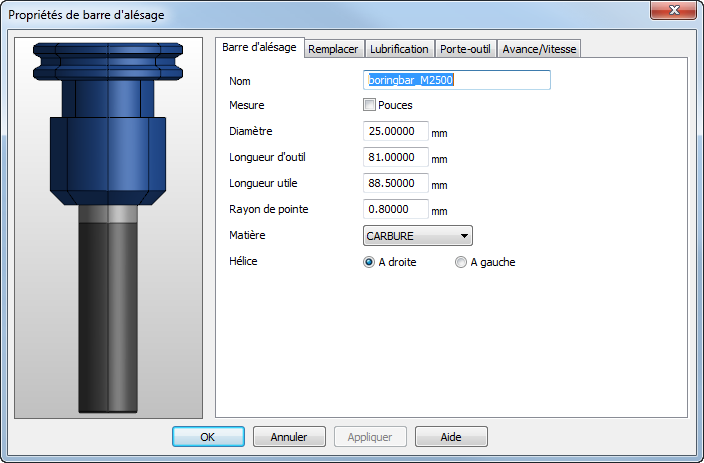The image size is (704, 463).
Task: Open the Matière dropdown showing CARBURE
Action: tap(418, 236)
